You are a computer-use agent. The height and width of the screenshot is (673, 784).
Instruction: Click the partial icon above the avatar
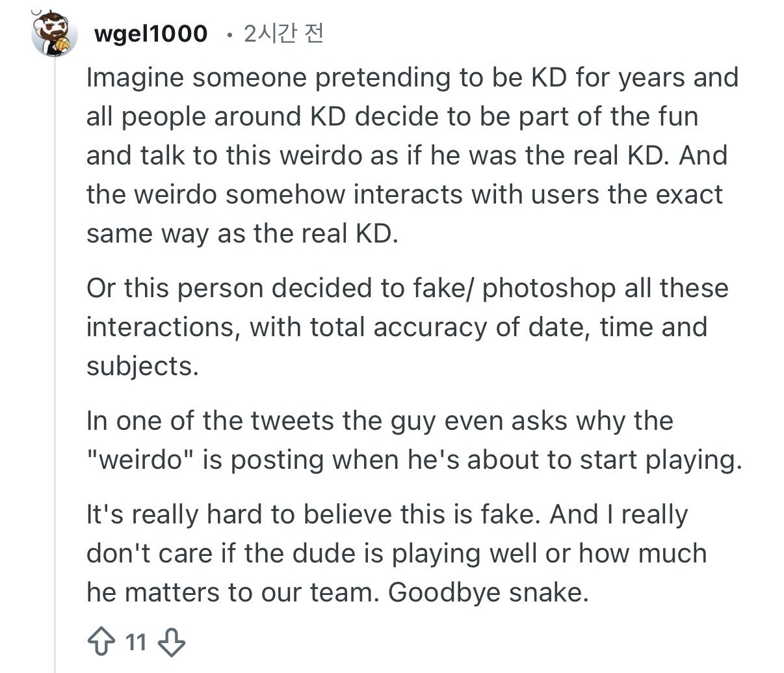[38, 10]
